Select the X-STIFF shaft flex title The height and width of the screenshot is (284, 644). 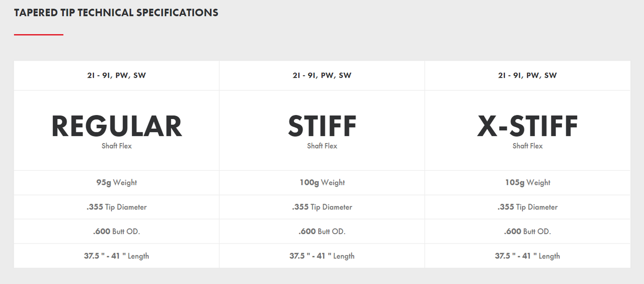(527, 126)
